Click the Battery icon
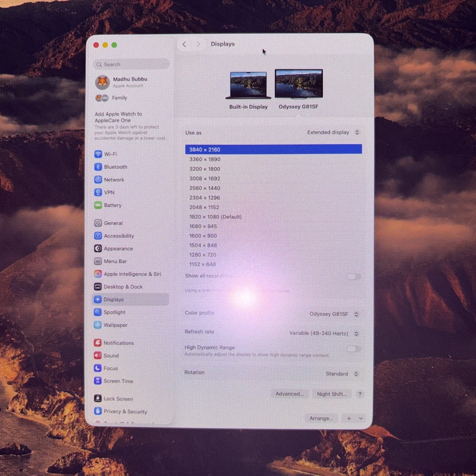The height and width of the screenshot is (476, 476). [98, 205]
